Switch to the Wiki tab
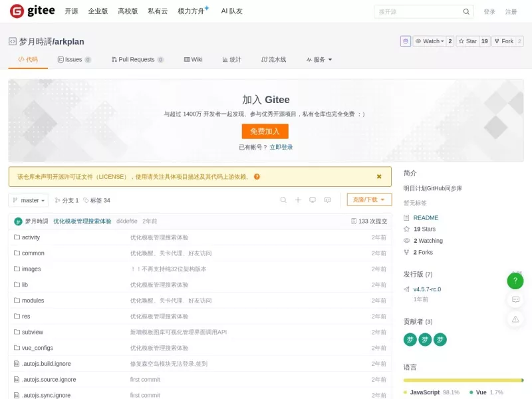 point(193,59)
